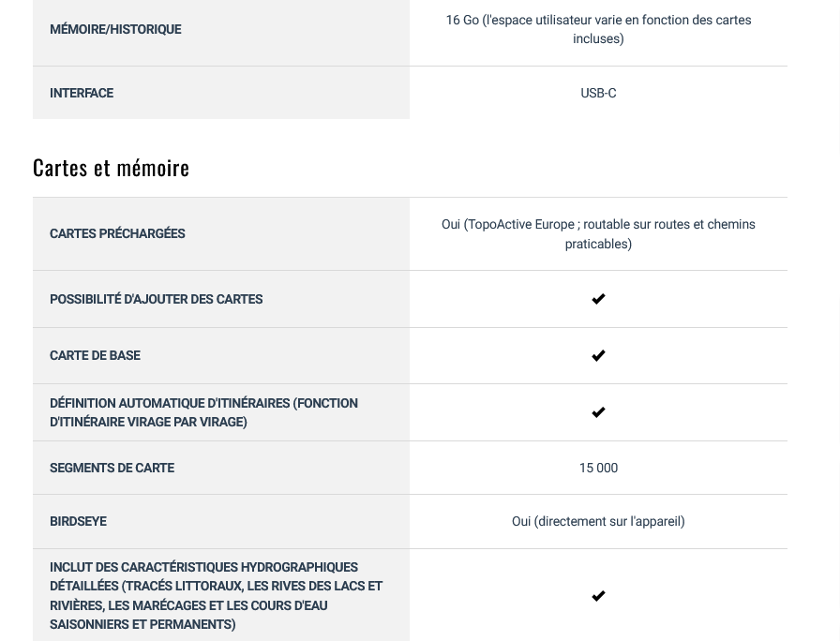840x641 pixels.
Task: Click POSSIBILITÉ D'AJOUTER DES CARTES label
Action: coord(157,299)
